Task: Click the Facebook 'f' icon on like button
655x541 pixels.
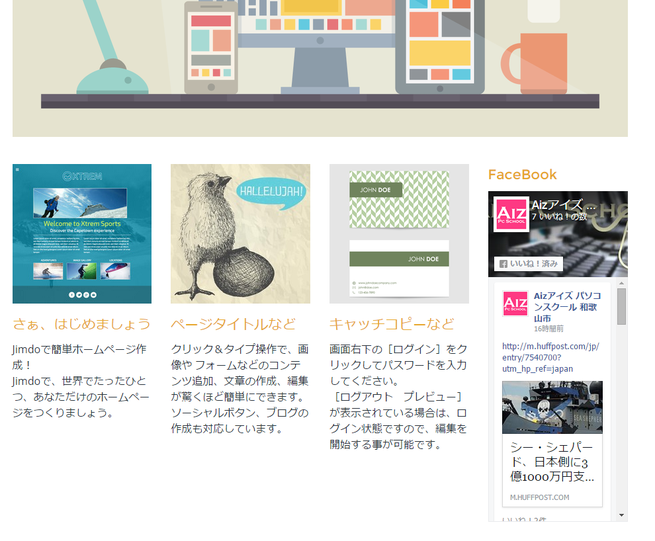Action: [x=503, y=264]
